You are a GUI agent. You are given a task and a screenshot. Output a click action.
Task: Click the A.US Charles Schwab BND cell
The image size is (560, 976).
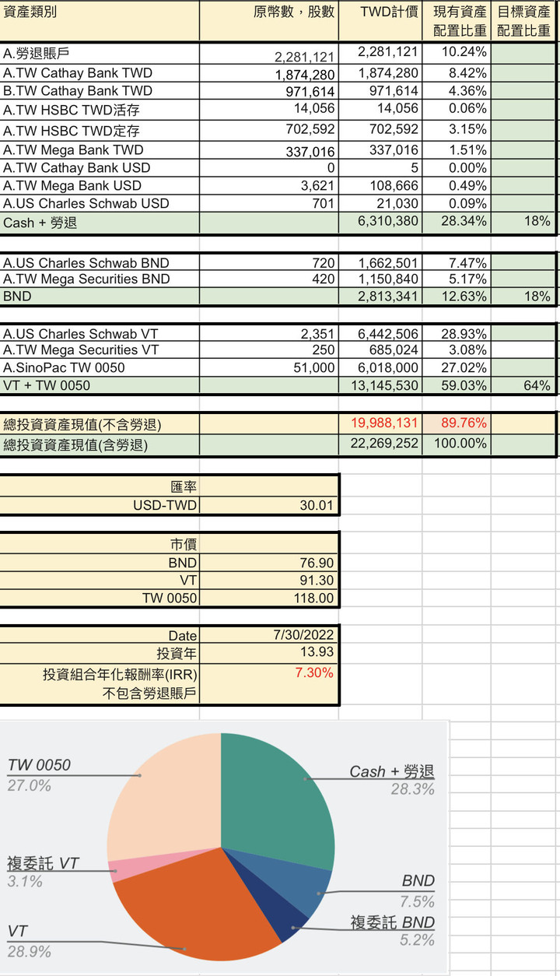(x=100, y=262)
